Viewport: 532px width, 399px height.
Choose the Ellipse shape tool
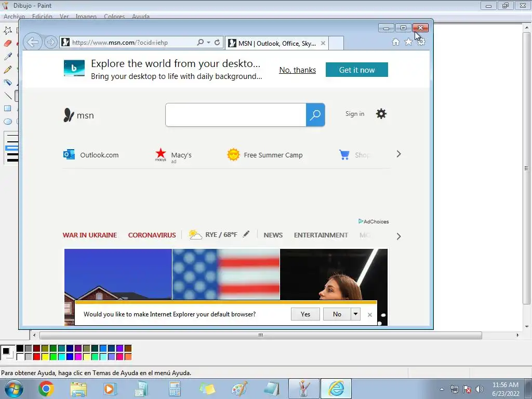coord(7,122)
